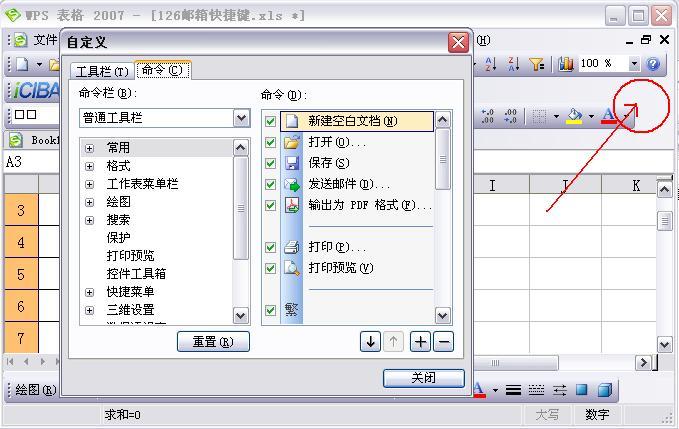This screenshot has height=429, width=679.
Task: Click the dash style icon in drawing toolbar
Action: tap(536, 390)
